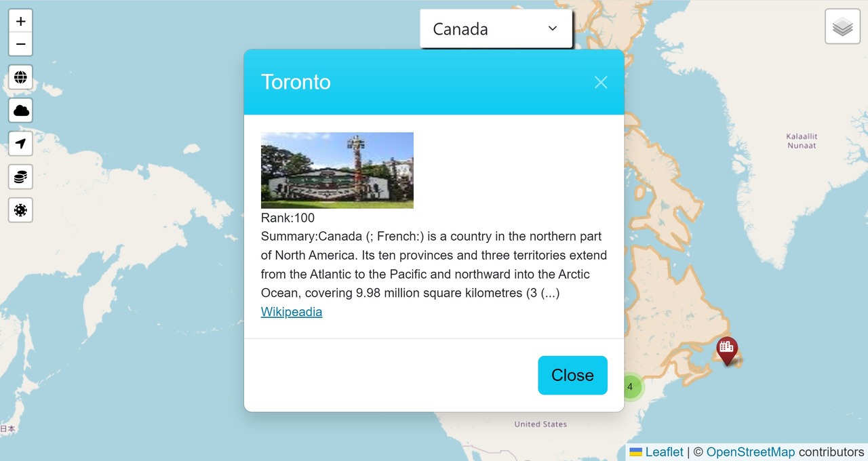Open the coins currency button

point(20,177)
